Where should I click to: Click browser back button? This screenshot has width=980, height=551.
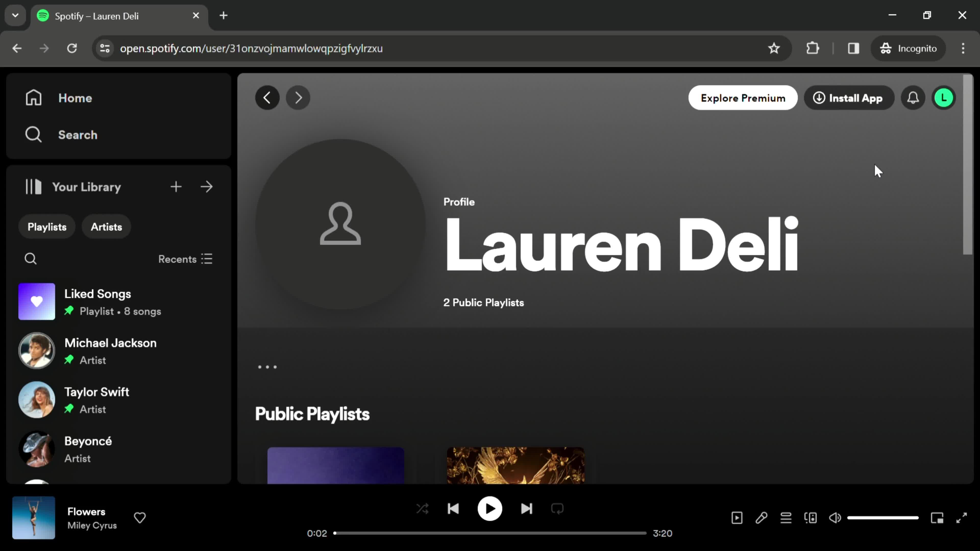(x=17, y=48)
